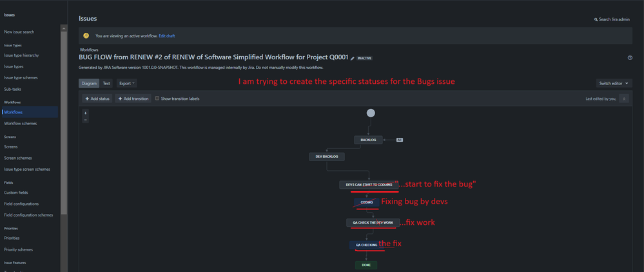Screen dimensions: 644x272
Task: Select the DEVS CAN START TO CODING status
Action: point(369,185)
